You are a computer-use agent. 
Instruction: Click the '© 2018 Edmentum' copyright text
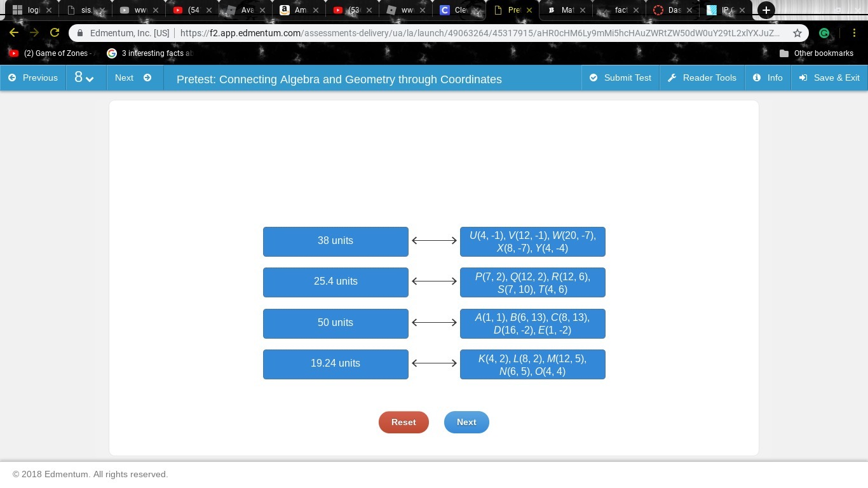coord(90,474)
